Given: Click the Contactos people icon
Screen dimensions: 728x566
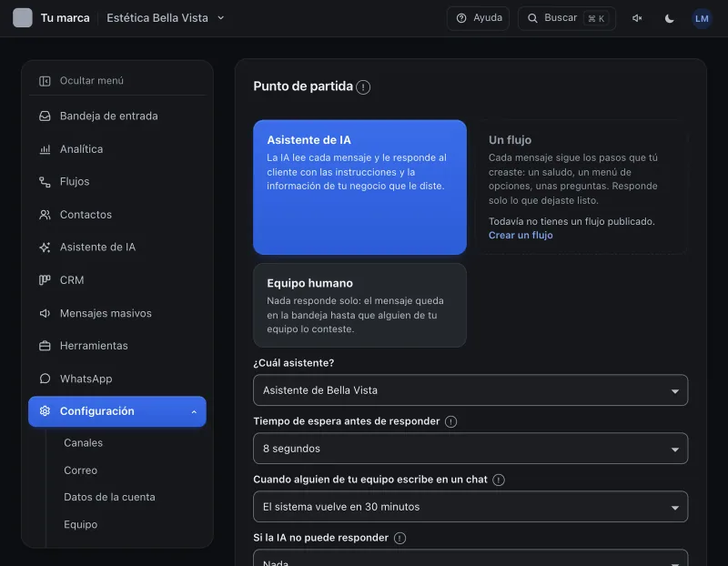Looking at the screenshot, I should (45, 215).
